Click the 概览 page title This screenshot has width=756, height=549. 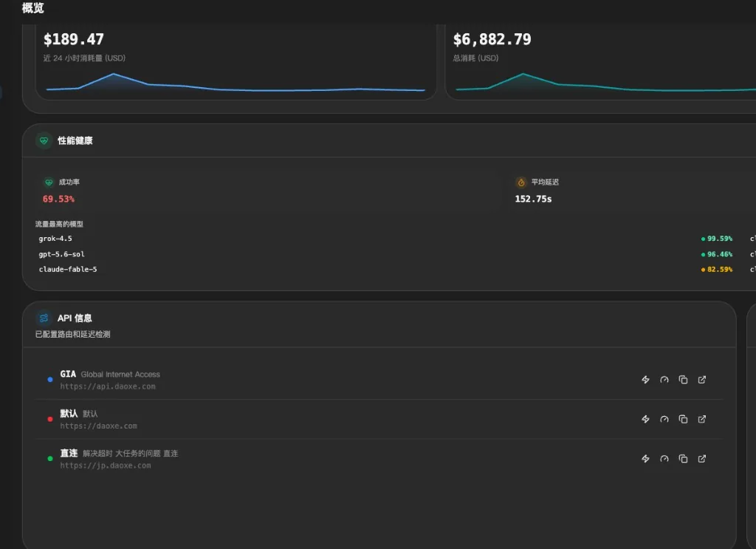click(32, 7)
